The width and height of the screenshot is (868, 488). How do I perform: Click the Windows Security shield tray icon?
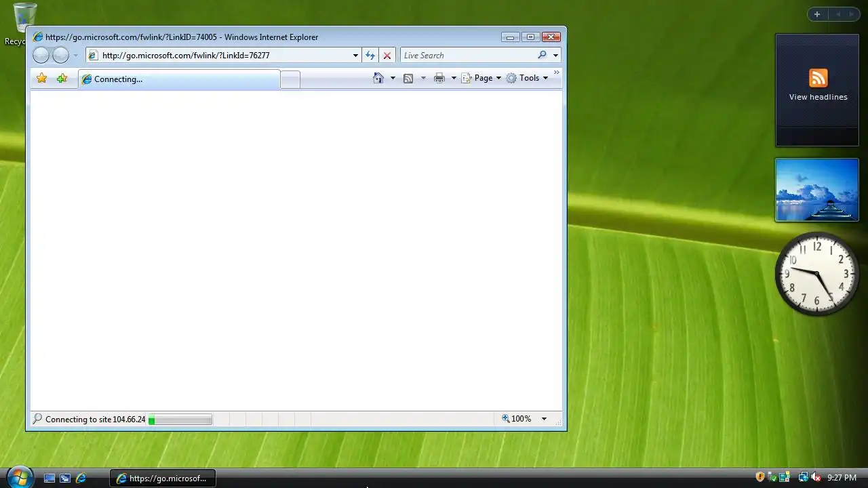[x=760, y=477]
